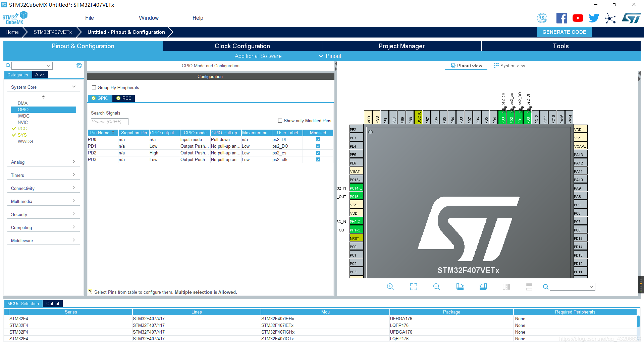Open the Help menu
This screenshot has width=644, height=345.
coord(198,18)
